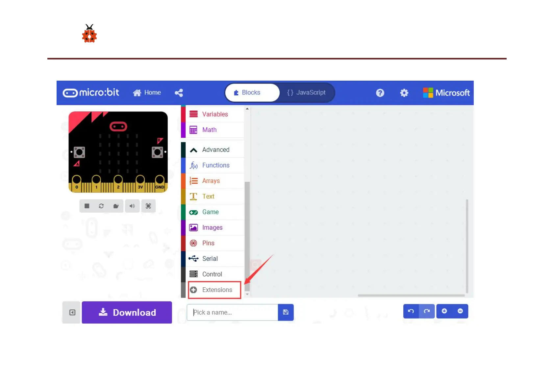Image resolution: width=554 pixels, height=392 pixels.
Task: Mute the simulator audio
Action: tap(132, 206)
